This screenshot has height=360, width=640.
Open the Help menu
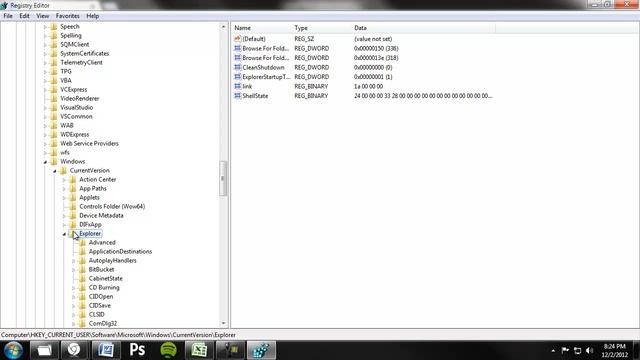[93, 16]
